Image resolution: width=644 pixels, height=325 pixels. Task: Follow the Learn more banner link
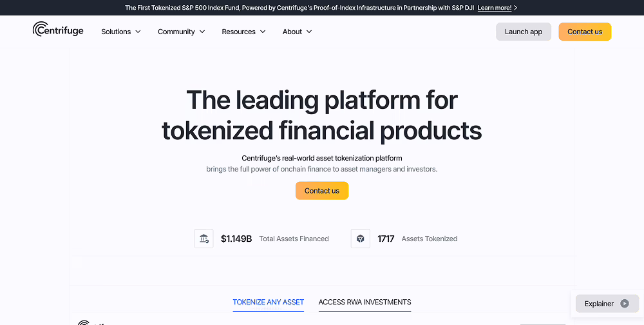[495, 8]
